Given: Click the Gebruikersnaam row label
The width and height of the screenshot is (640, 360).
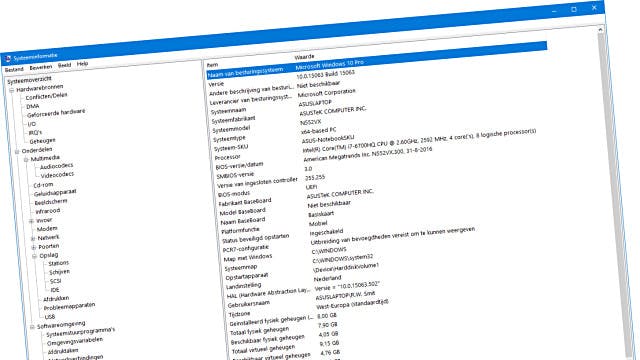Looking at the screenshot, I should pyautogui.click(x=249, y=304).
